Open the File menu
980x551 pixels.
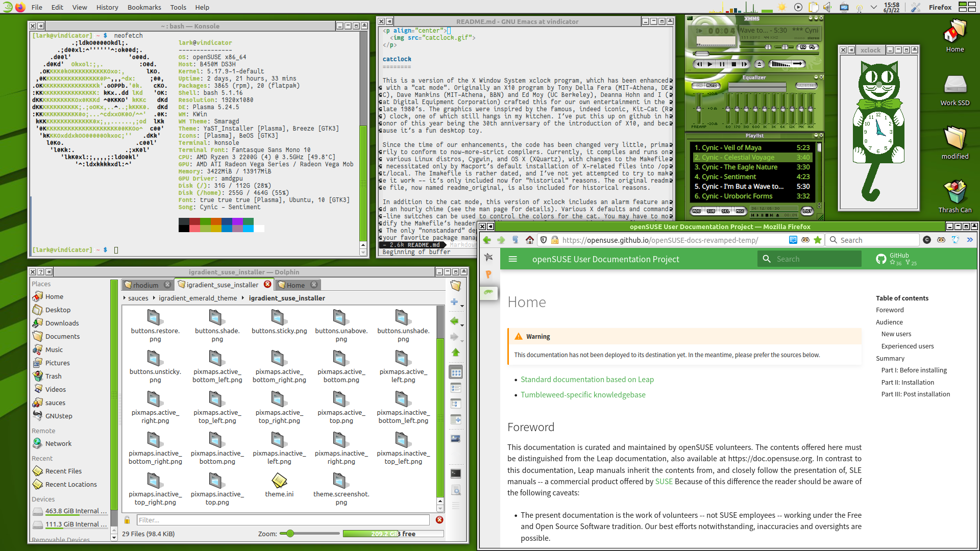[37, 7]
